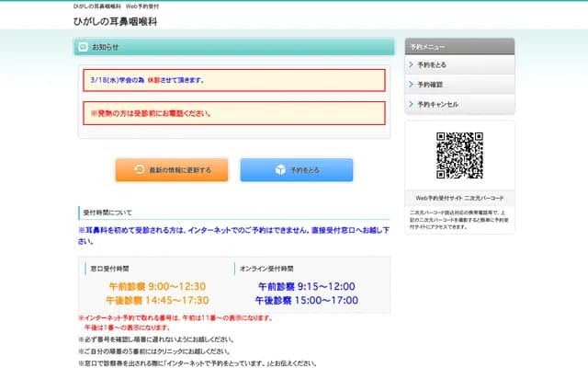Click the box icon on the blue button
588x368 pixels.
[281, 170]
